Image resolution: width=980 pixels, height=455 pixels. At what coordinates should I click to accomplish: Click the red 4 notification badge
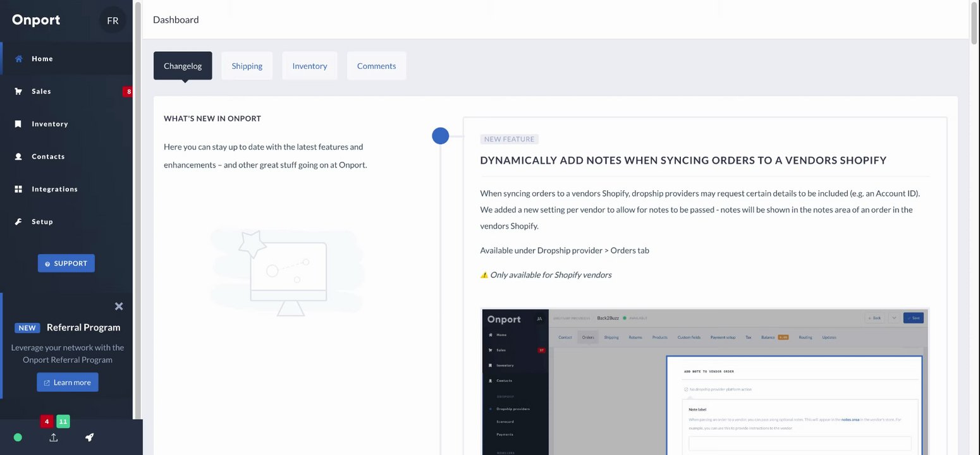[47, 422]
